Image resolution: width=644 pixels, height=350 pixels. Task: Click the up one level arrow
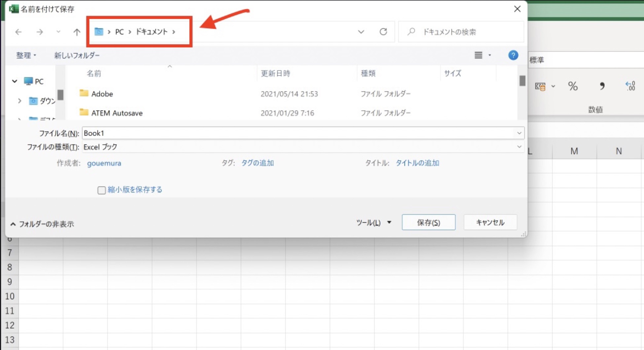pos(77,32)
